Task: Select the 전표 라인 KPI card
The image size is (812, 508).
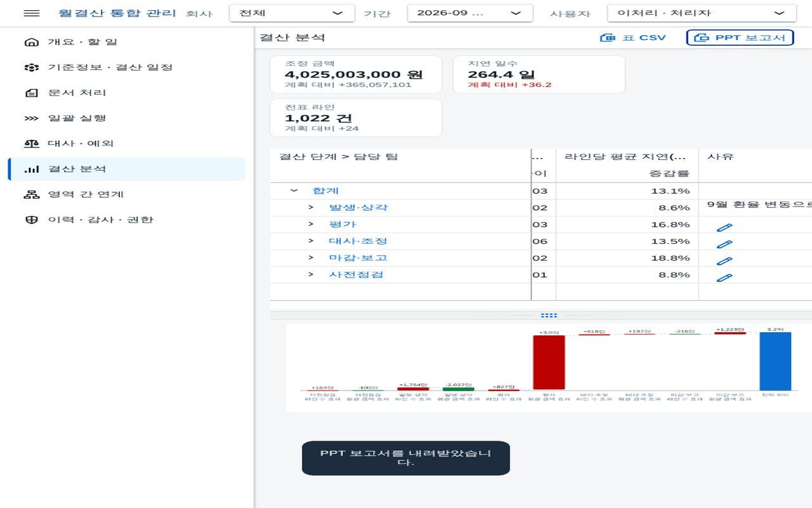Action: (356, 117)
